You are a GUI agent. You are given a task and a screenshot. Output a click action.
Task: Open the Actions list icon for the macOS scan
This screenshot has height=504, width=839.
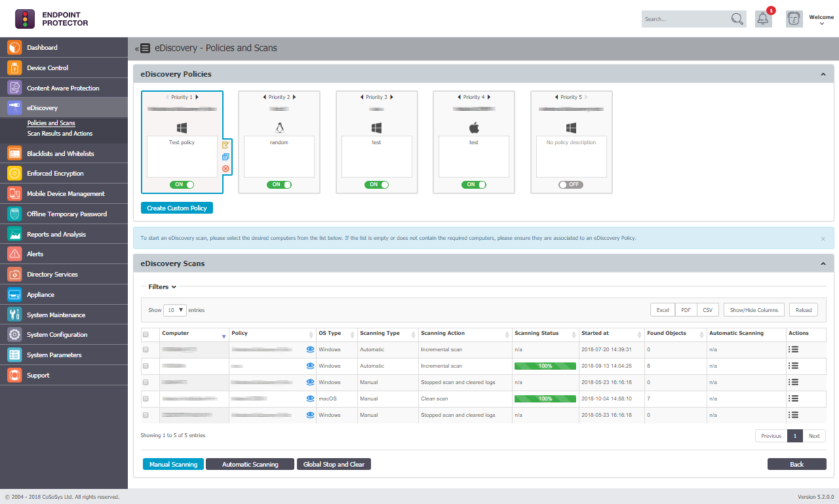[x=792, y=398]
